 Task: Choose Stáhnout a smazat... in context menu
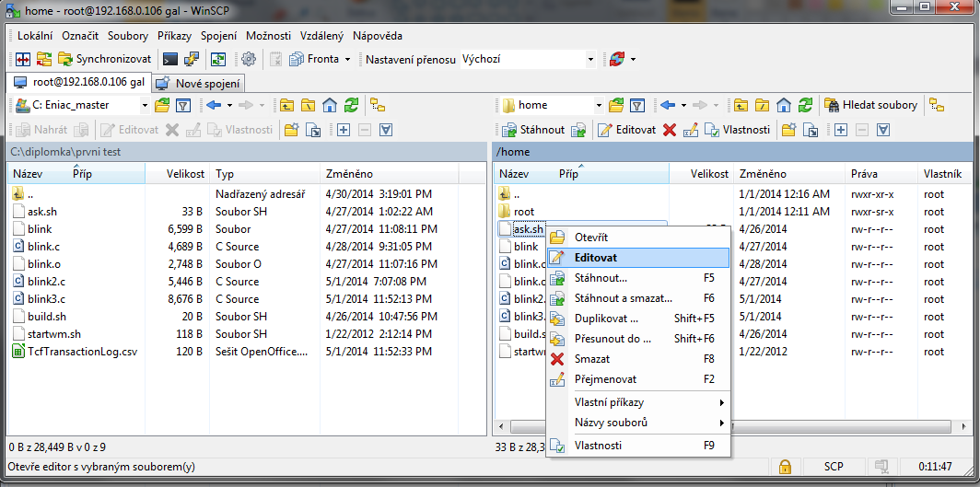637,298
